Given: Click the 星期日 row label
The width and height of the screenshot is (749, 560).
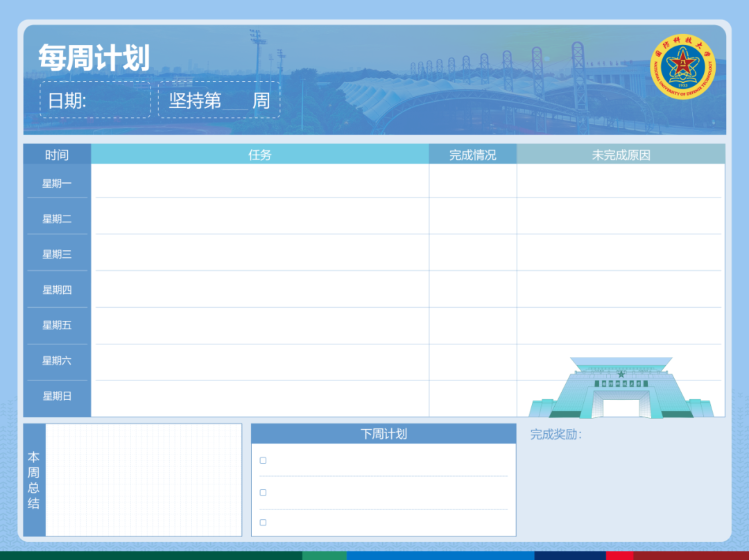Looking at the screenshot, I should [x=57, y=396].
